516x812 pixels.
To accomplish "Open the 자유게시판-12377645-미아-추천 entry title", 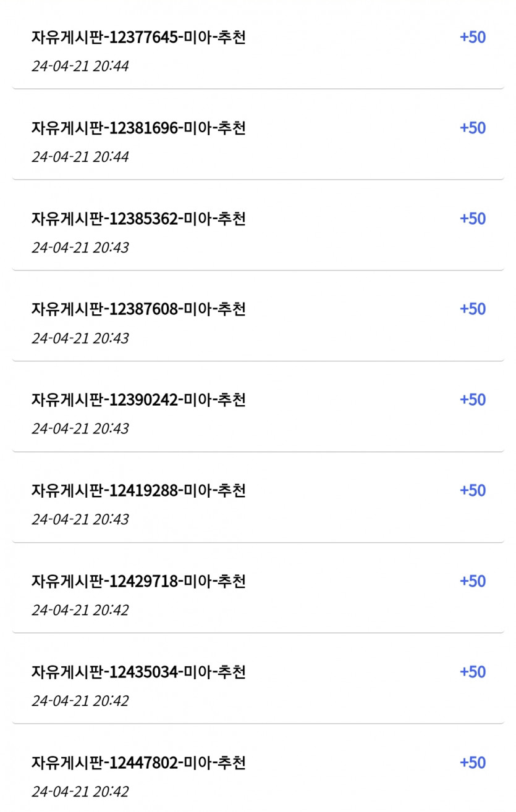I will click(x=138, y=38).
